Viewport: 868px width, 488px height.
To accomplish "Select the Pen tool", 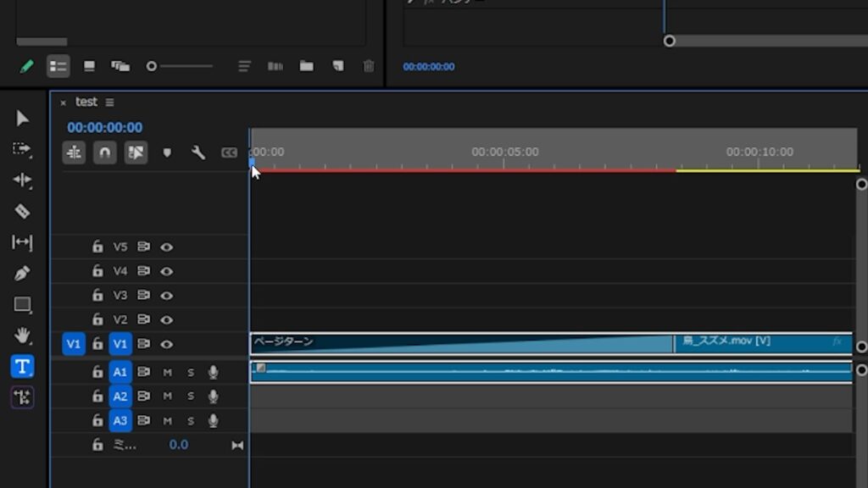I will coord(22,274).
